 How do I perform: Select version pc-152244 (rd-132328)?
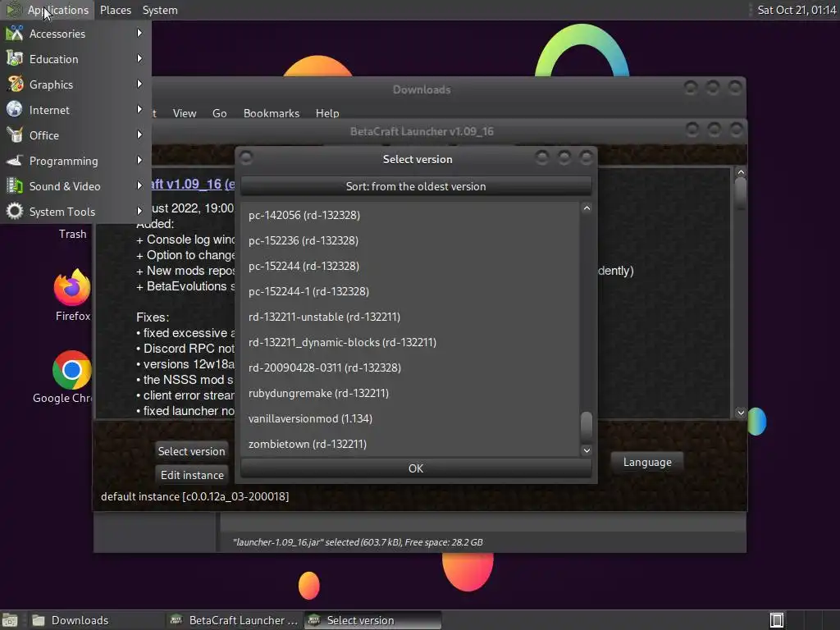pyautogui.click(x=410, y=266)
